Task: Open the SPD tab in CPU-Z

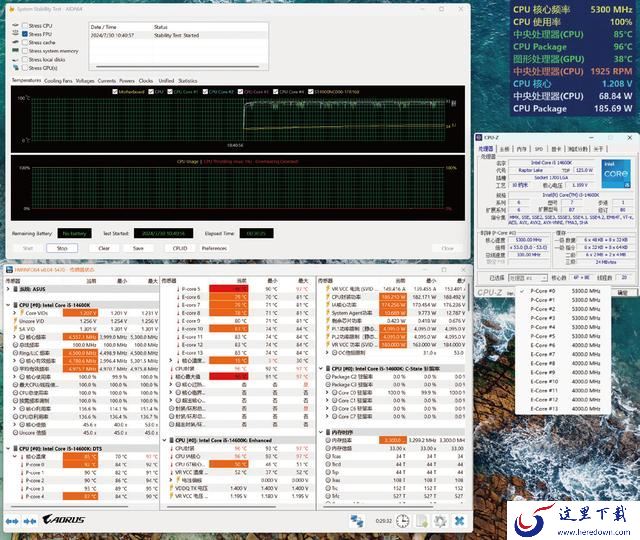Action: pos(538,148)
